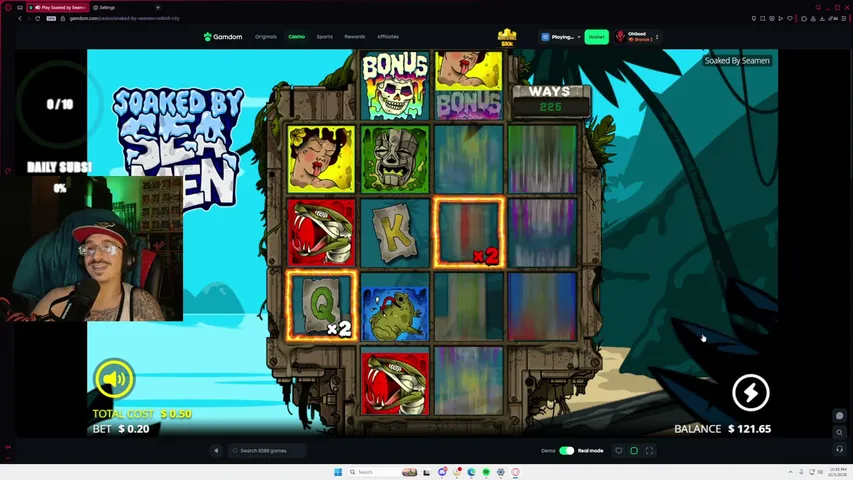The height and width of the screenshot is (480, 853).
Task: Click the Bonus skull symbol
Action: (395, 85)
